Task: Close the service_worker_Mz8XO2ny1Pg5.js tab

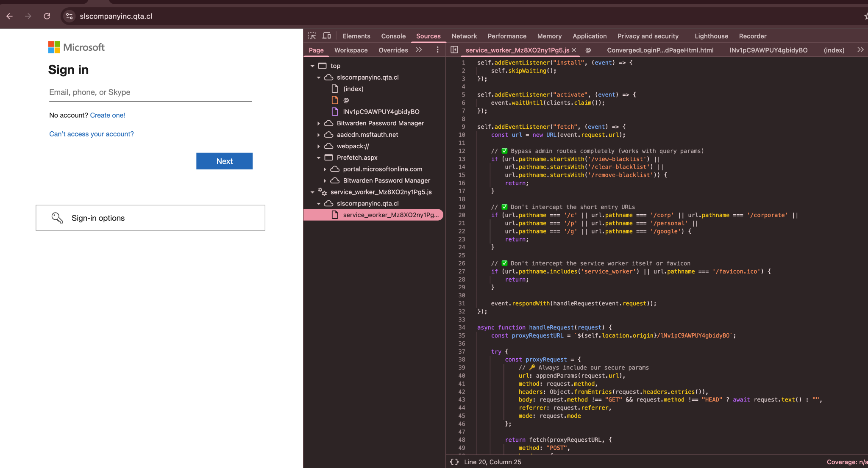Action: 574,50
